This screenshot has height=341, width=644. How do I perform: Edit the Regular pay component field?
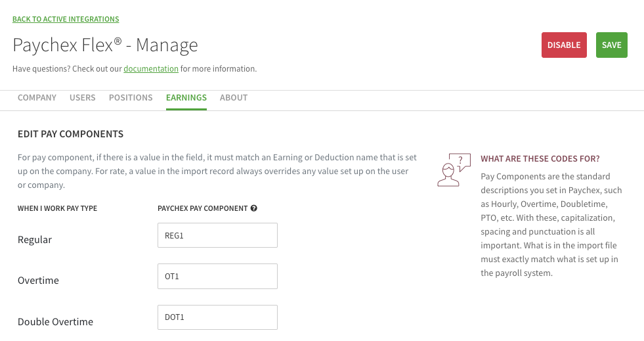tap(218, 235)
